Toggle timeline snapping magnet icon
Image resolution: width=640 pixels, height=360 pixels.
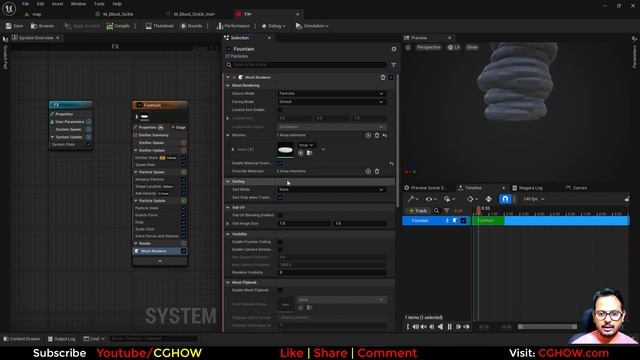(505, 199)
